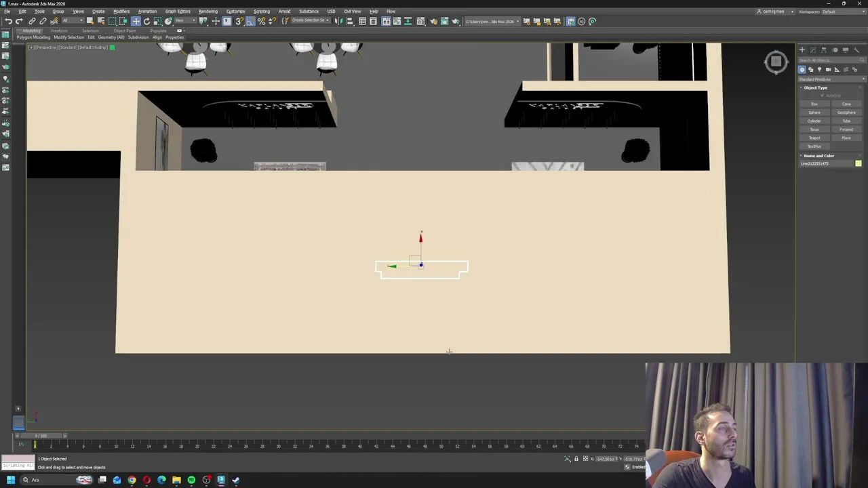
Task: Click the ViewCube in the viewport
Action: click(776, 62)
